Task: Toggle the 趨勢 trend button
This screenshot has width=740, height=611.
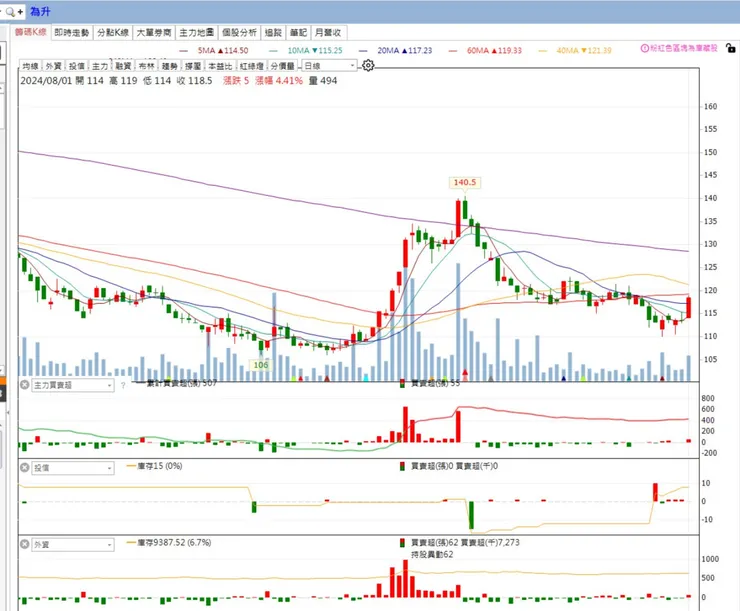Action: [x=169, y=66]
